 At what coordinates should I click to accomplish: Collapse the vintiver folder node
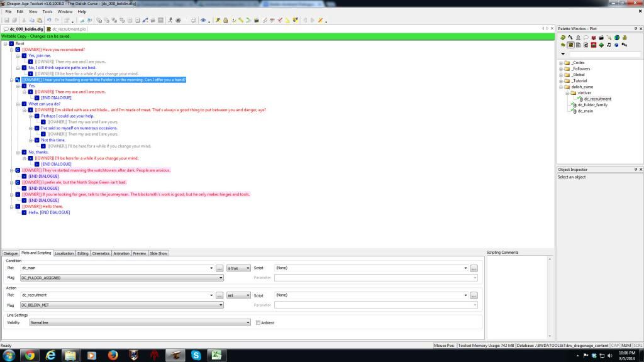[x=567, y=93]
